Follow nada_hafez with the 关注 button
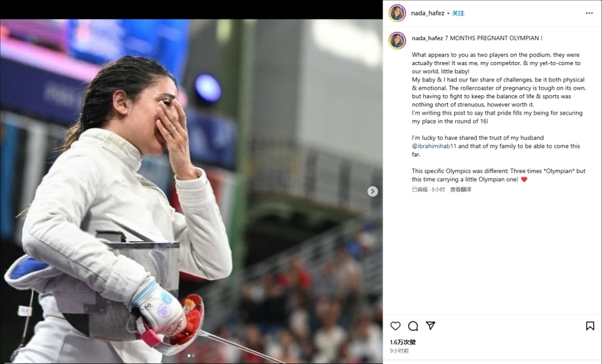The width and height of the screenshot is (602, 364). click(458, 13)
